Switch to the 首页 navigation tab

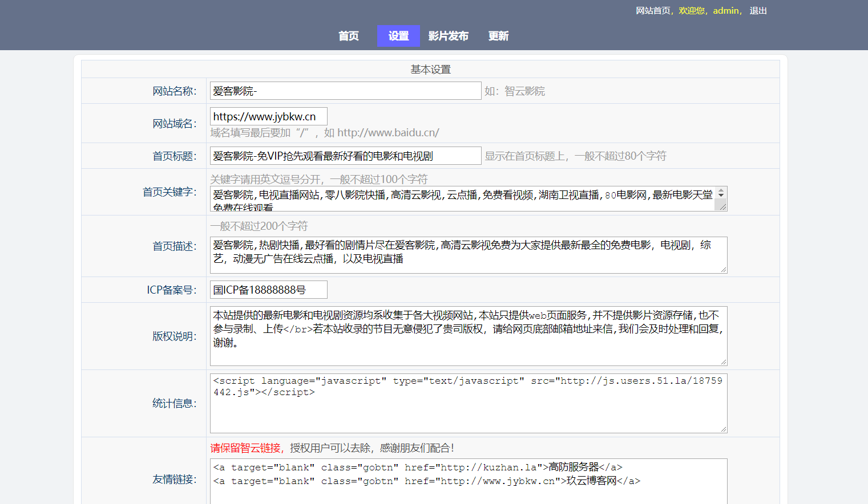click(348, 35)
